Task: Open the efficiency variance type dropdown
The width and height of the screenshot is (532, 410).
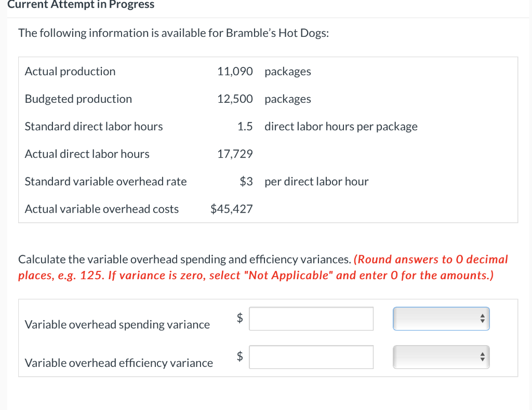Action: pos(441,357)
